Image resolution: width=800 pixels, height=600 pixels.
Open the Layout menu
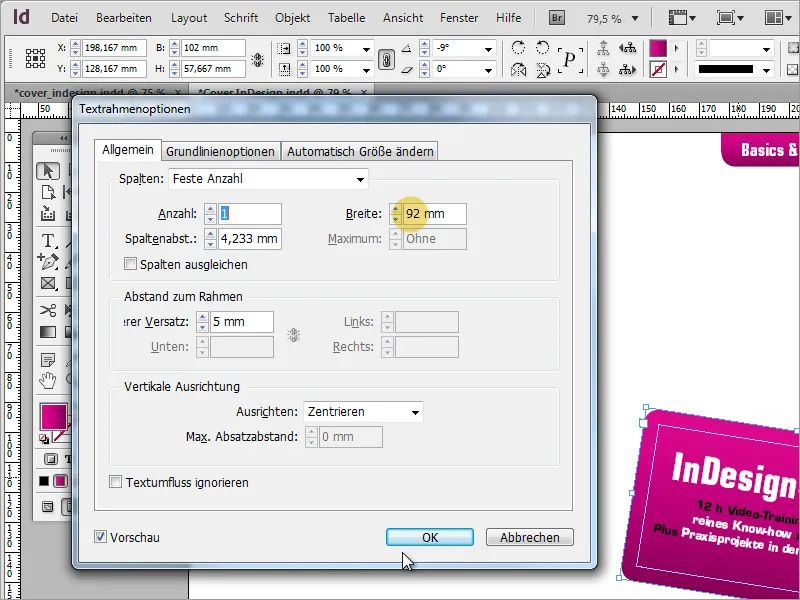tap(189, 18)
